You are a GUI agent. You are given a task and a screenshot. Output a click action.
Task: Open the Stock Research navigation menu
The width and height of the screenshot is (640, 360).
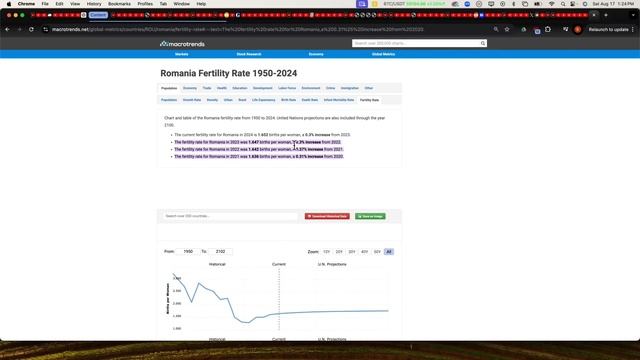tap(249, 54)
